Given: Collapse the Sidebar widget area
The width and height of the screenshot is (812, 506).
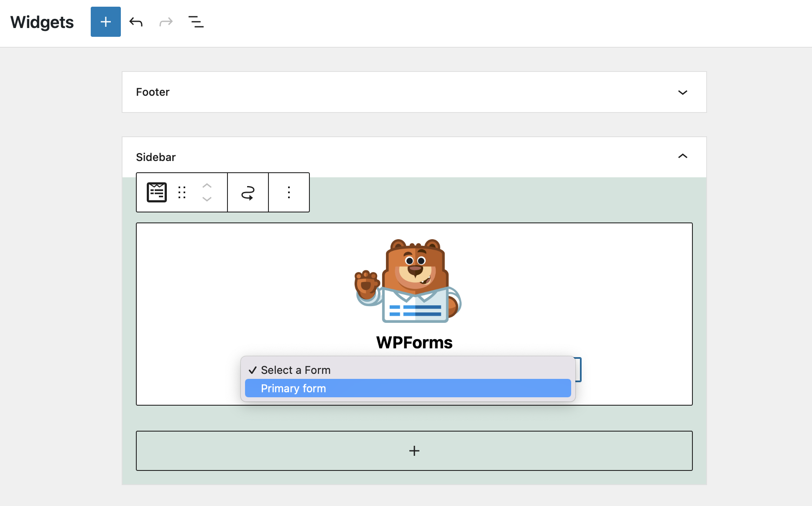Looking at the screenshot, I should 682,156.
